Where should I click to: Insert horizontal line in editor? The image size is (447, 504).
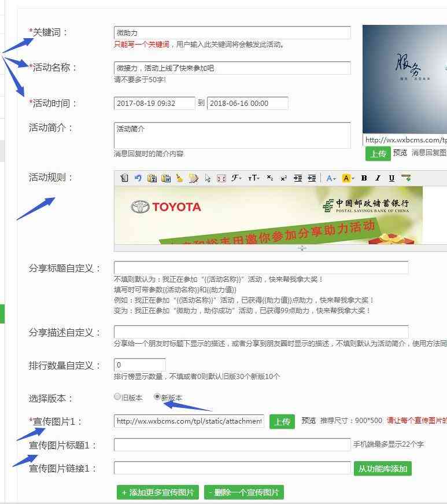click(406, 178)
